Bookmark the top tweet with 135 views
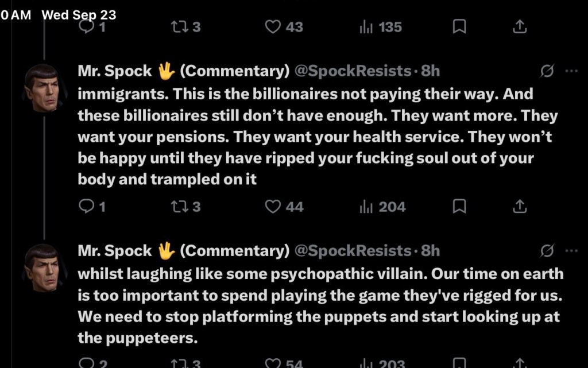 click(459, 26)
